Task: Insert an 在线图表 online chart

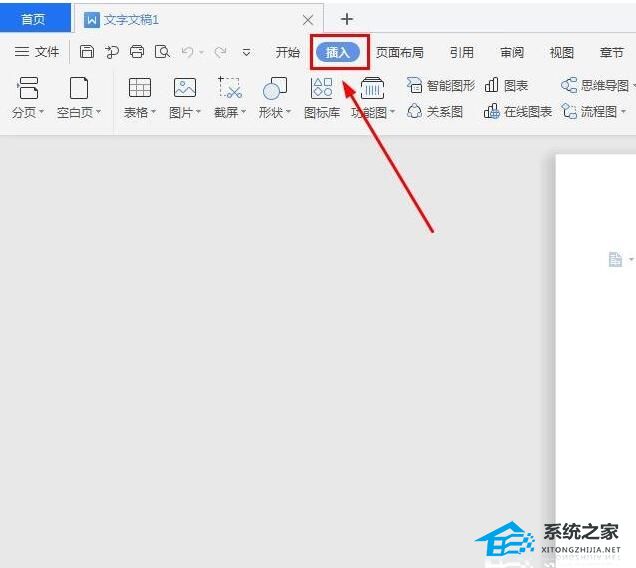Action: (x=518, y=112)
